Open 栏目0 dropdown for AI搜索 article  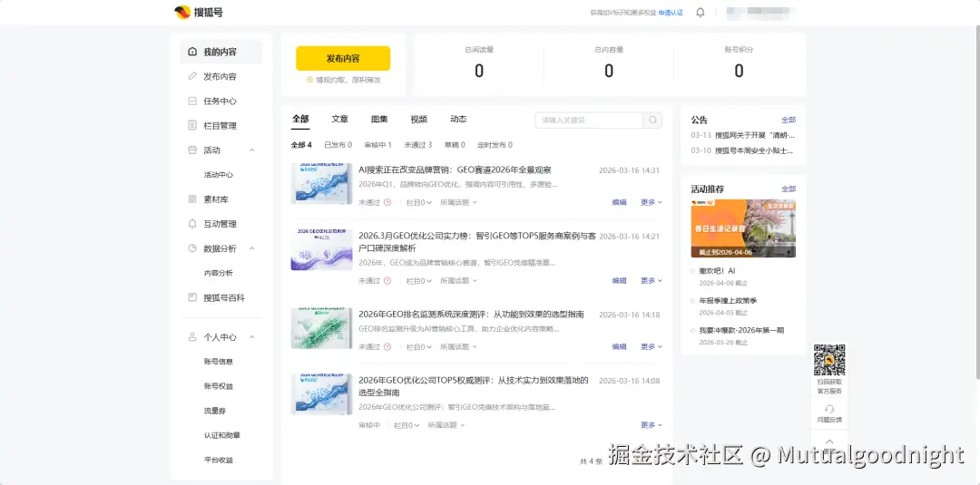pos(418,202)
